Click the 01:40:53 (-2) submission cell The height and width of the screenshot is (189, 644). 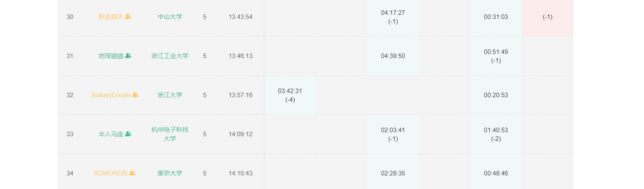pos(496,134)
